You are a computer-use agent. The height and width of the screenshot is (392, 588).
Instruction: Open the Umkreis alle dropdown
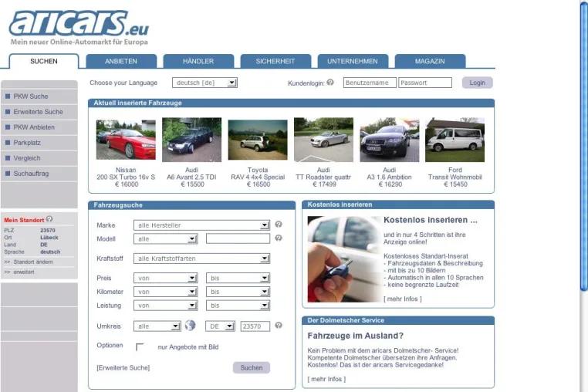(157, 326)
